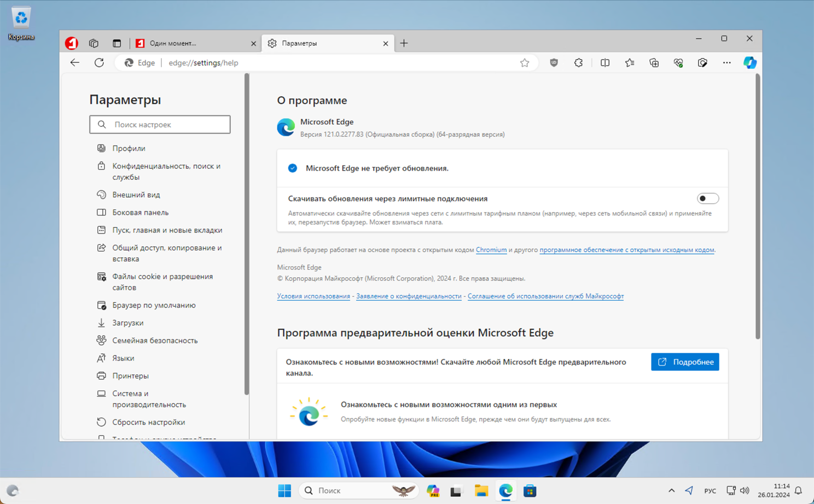This screenshot has height=504, width=814.
Task: Open the clock and date in taskbar
Action: click(x=774, y=491)
